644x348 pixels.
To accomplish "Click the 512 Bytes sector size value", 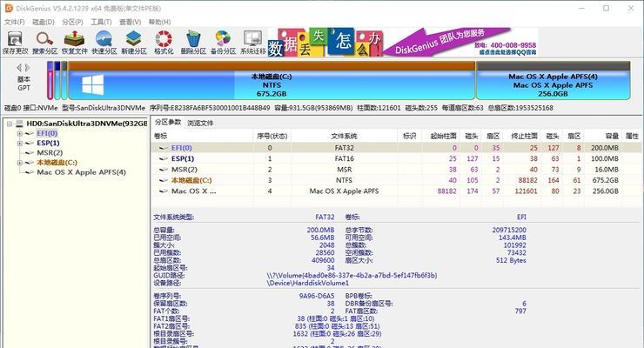I will (x=511, y=260).
